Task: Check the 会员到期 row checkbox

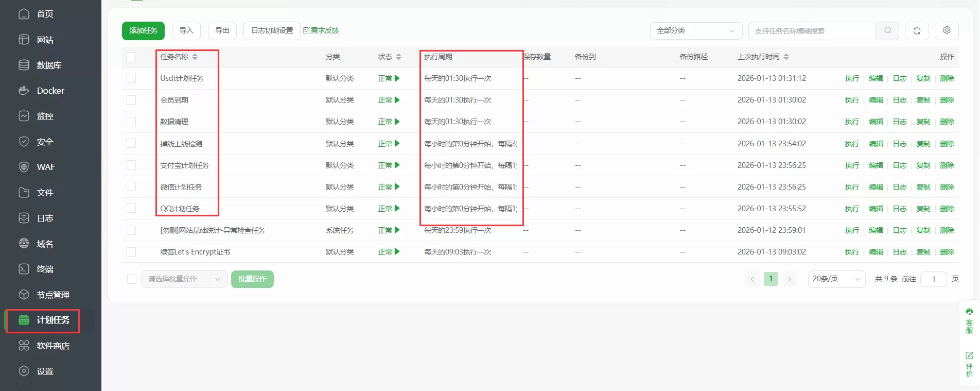Action: (x=131, y=100)
